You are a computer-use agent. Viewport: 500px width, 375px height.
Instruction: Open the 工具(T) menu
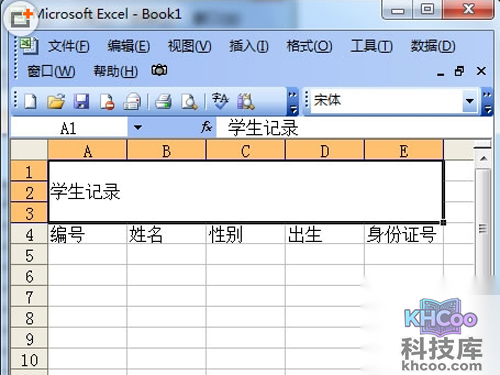(x=371, y=46)
